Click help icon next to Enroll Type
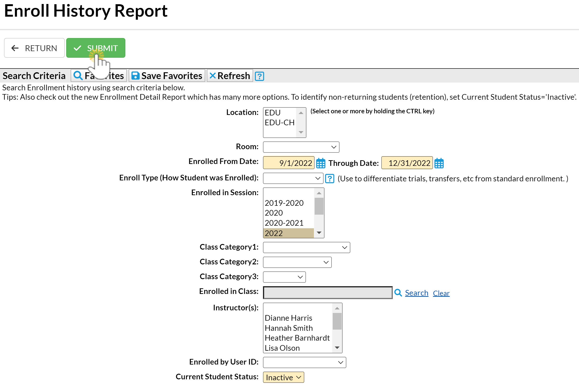Viewport: 579px width, 392px height. pyautogui.click(x=329, y=179)
